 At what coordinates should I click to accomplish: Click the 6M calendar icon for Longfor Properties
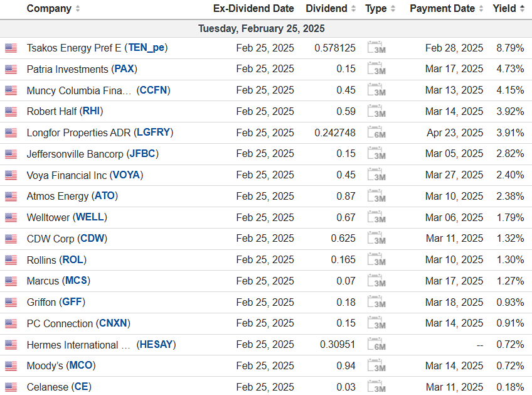[376, 133]
